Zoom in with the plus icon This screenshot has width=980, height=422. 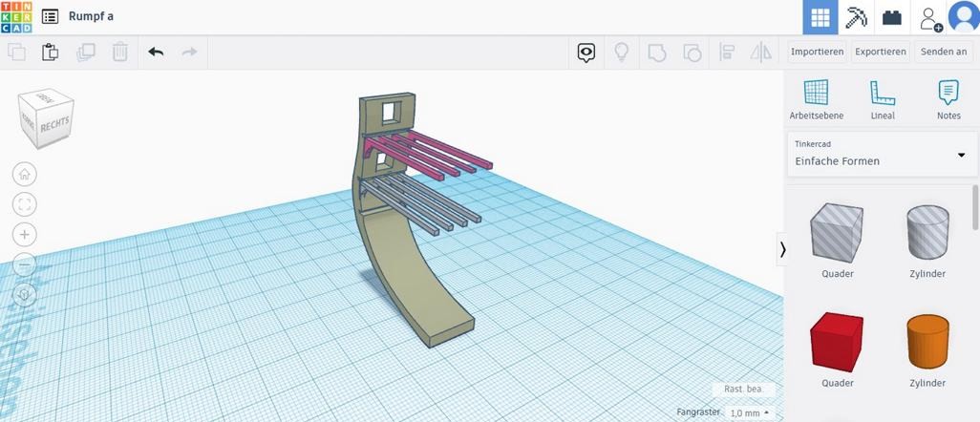(25, 234)
